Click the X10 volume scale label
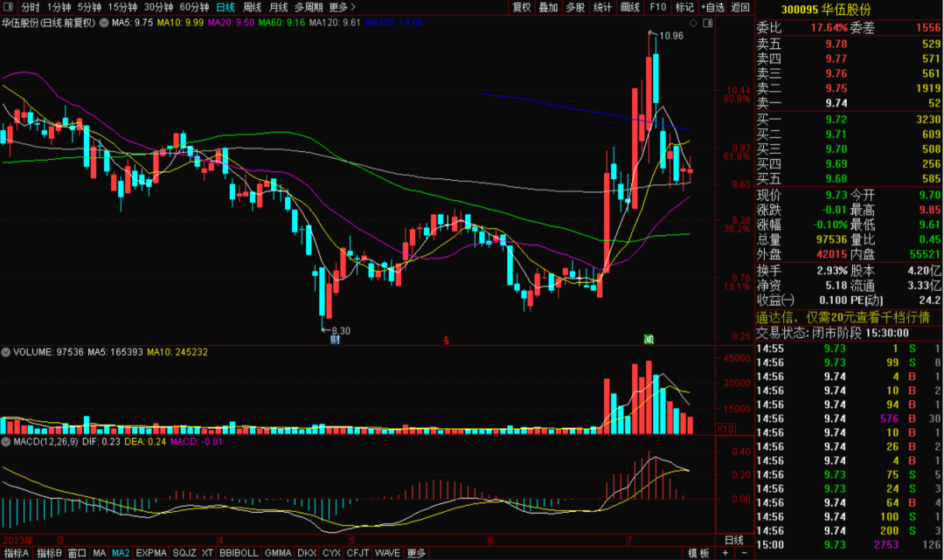This screenshot has height=560, width=944. point(725,429)
